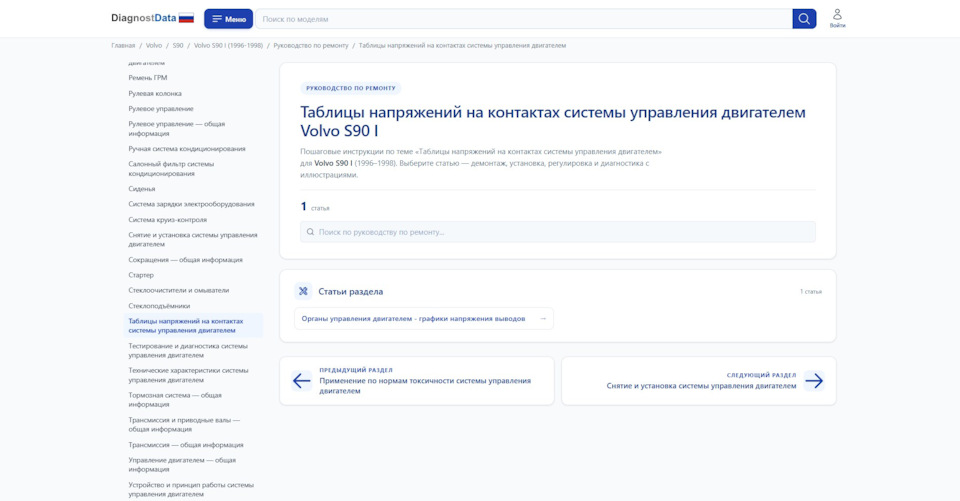The image size is (960, 501).
Task: Open Технические характеристики системы управления двигателем
Action: pyautogui.click(x=189, y=375)
